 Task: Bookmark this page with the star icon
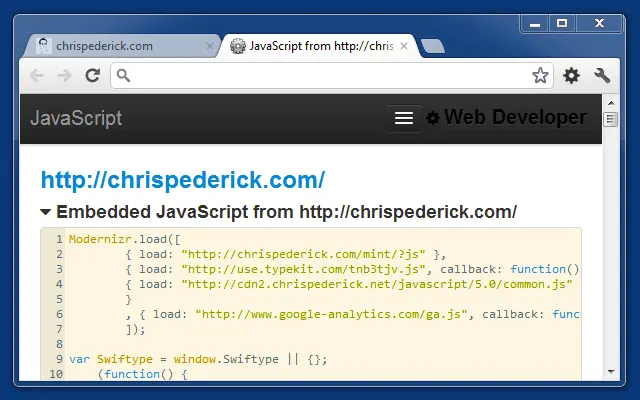click(x=540, y=76)
